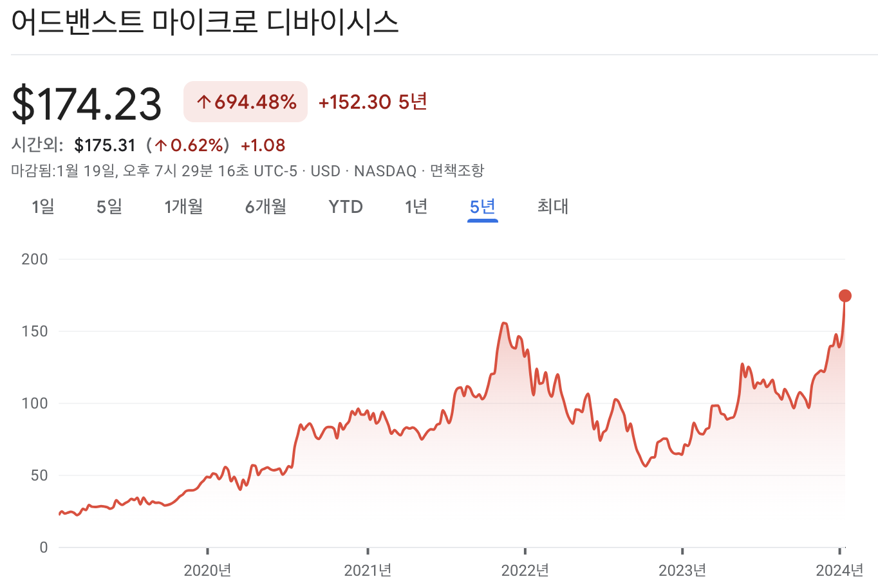Screen dimensions: 878x588
Task: Open the 최대 chart view
Action: pyautogui.click(x=551, y=207)
